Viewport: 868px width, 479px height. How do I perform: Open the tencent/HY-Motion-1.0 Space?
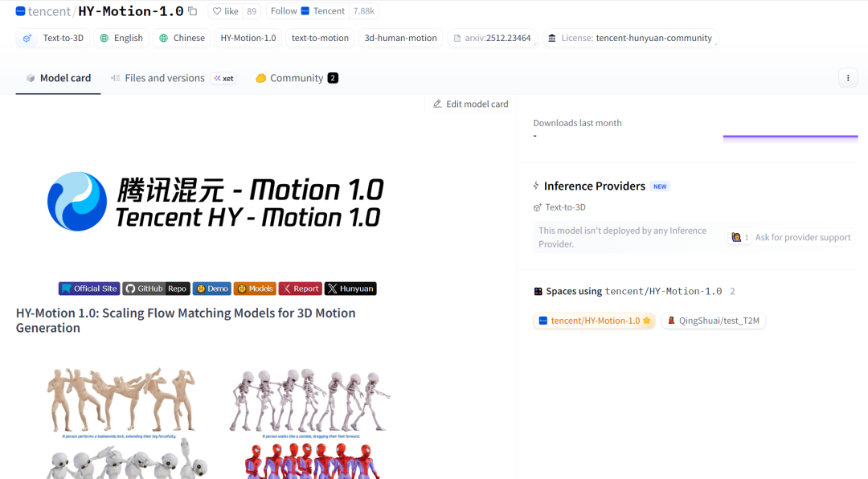click(x=594, y=321)
